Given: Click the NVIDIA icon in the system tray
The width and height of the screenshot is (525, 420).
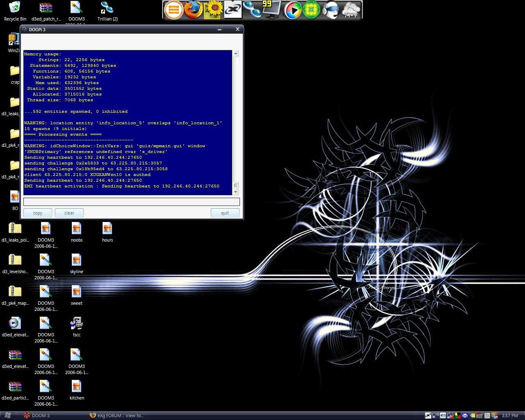Looking at the screenshot, I should click(x=472, y=415).
